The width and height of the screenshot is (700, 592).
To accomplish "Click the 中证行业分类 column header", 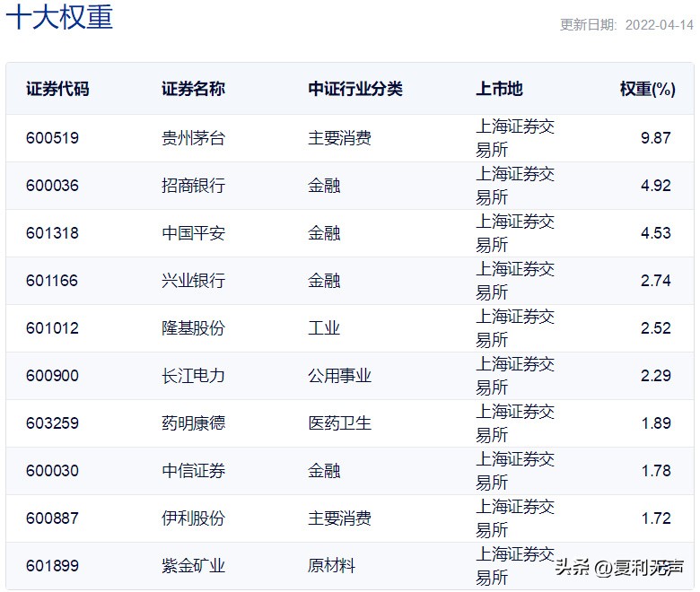I will point(355,89).
